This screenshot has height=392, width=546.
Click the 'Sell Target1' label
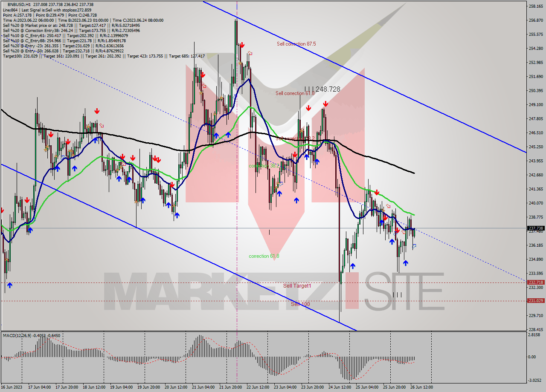(x=297, y=285)
